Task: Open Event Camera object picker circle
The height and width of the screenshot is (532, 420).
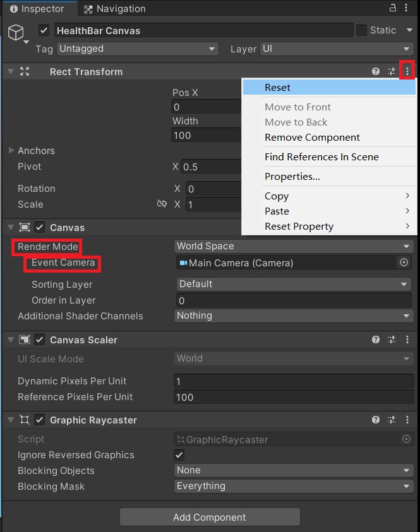Action: pos(404,263)
